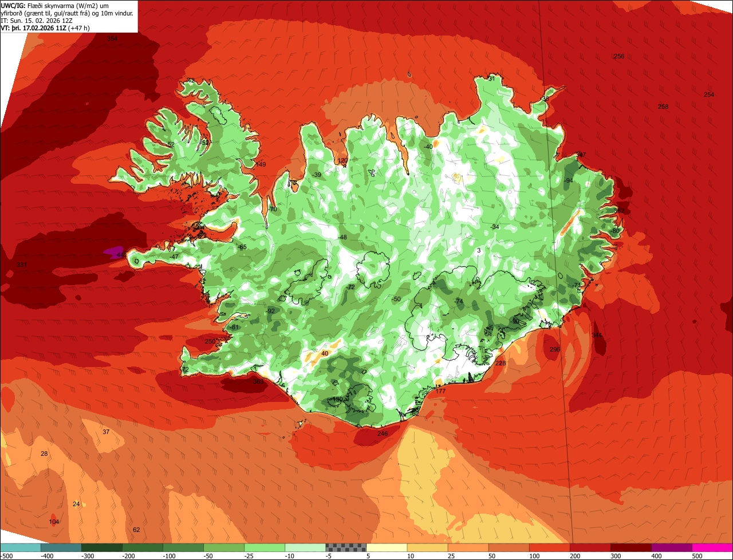Click the 254 value near the right edge

pos(709,94)
